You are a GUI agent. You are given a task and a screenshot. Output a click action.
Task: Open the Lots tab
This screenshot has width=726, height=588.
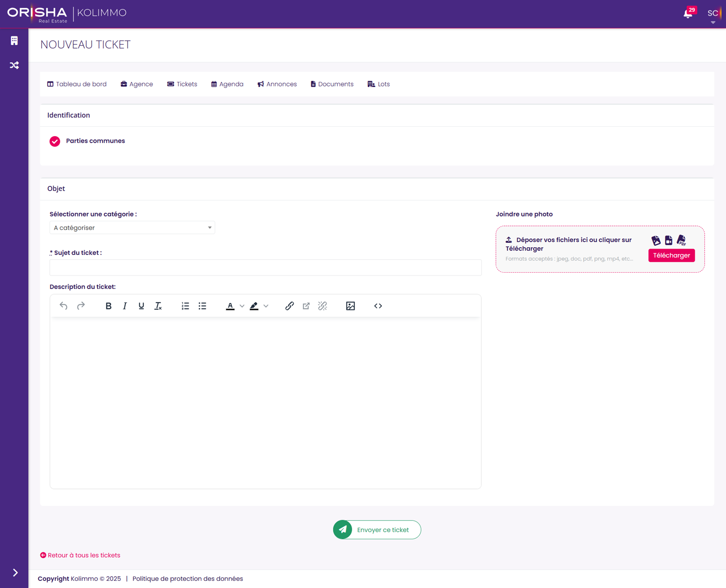(x=379, y=84)
